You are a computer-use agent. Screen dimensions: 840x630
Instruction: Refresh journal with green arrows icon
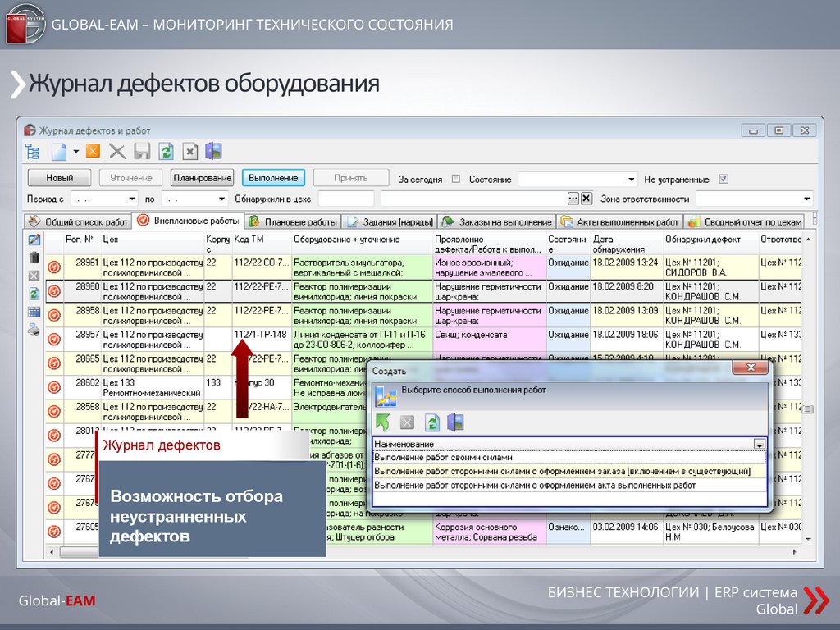click(166, 152)
